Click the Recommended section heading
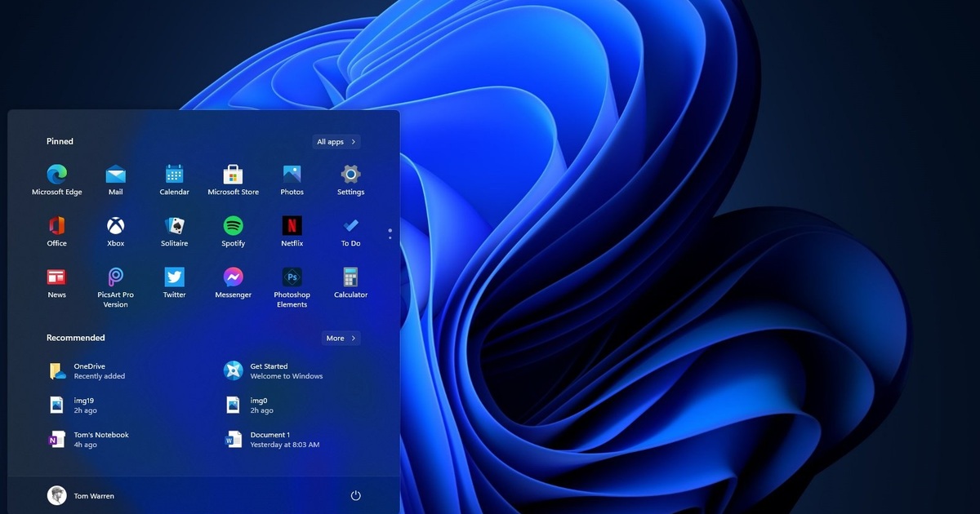This screenshot has width=980, height=514. click(x=76, y=338)
